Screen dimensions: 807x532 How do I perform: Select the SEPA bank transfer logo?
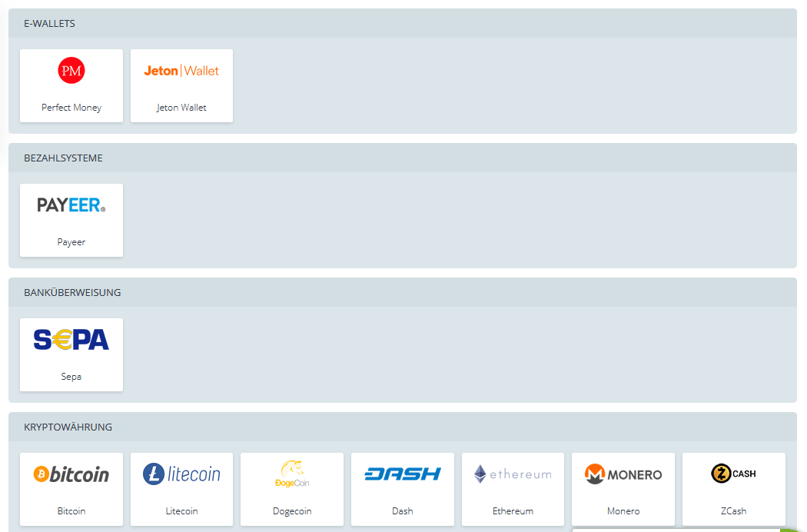pyautogui.click(x=71, y=339)
